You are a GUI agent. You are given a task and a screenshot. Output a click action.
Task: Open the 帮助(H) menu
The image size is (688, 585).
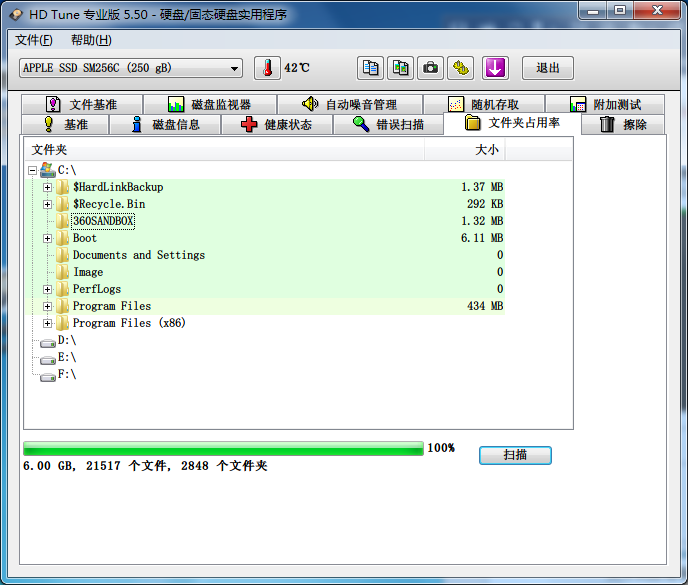click(x=91, y=40)
